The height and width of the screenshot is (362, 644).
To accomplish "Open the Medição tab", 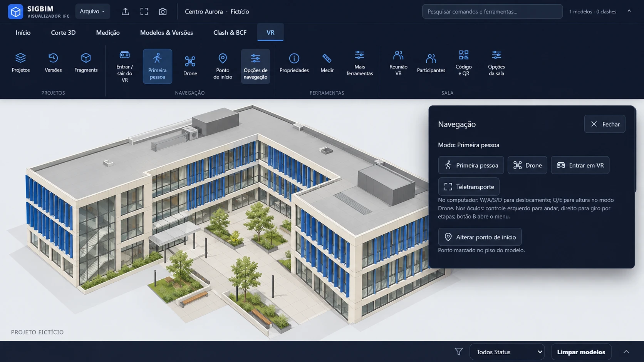I will (108, 33).
